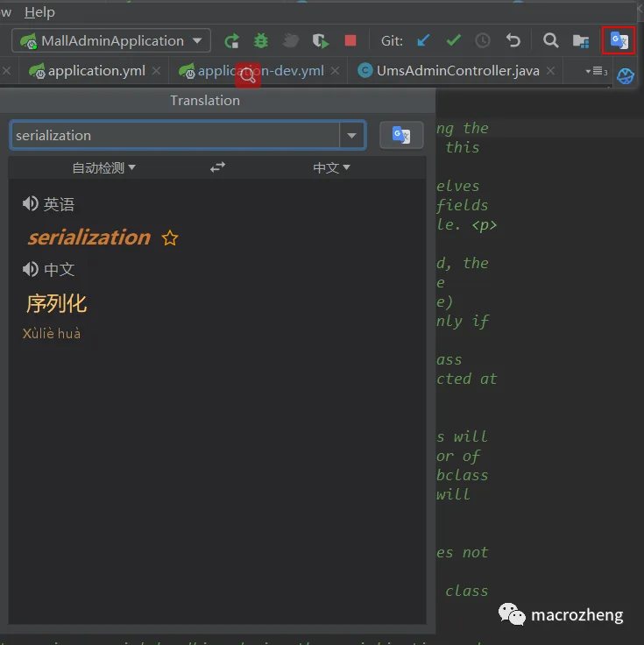Screen dimensions: 644x645
Task: Open translation dialog icon highlighted in red
Action: [619, 40]
